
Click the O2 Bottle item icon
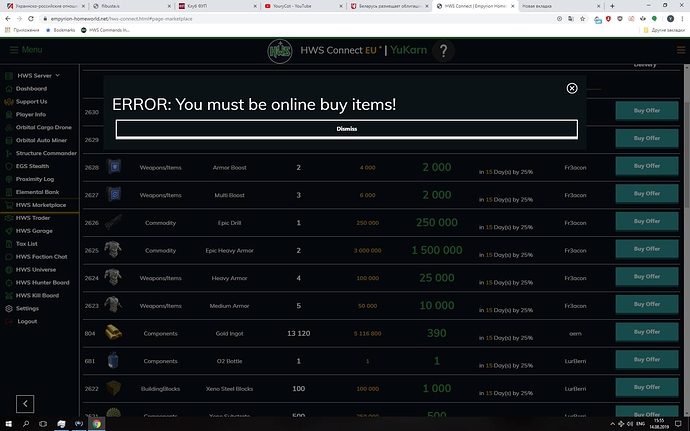point(113,360)
